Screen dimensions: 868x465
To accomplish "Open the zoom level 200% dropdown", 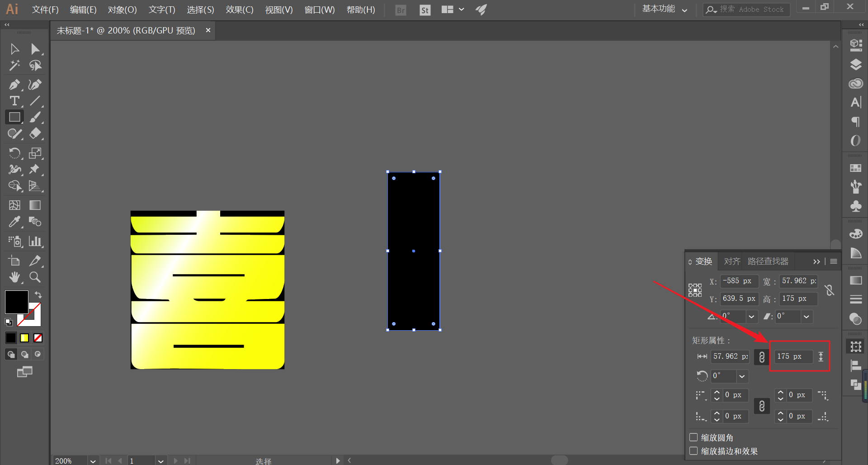I will (93, 461).
